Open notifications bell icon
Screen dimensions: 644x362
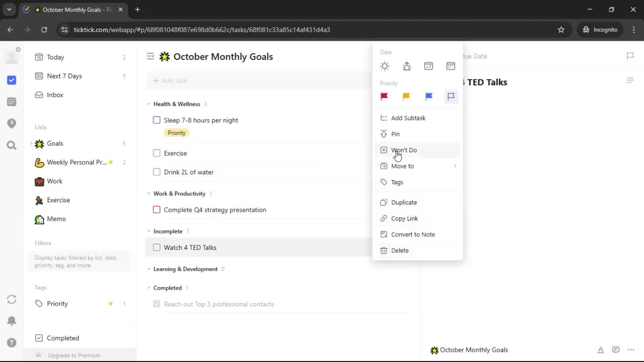pyautogui.click(x=11, y=321)
